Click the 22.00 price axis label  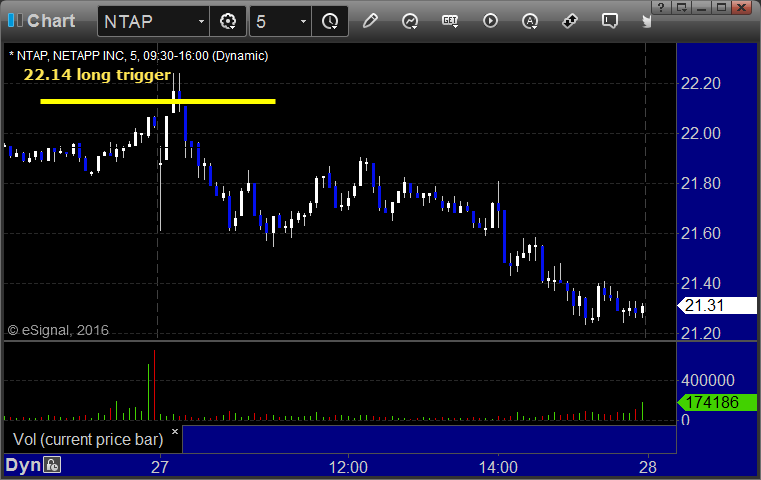coord(701,133)
